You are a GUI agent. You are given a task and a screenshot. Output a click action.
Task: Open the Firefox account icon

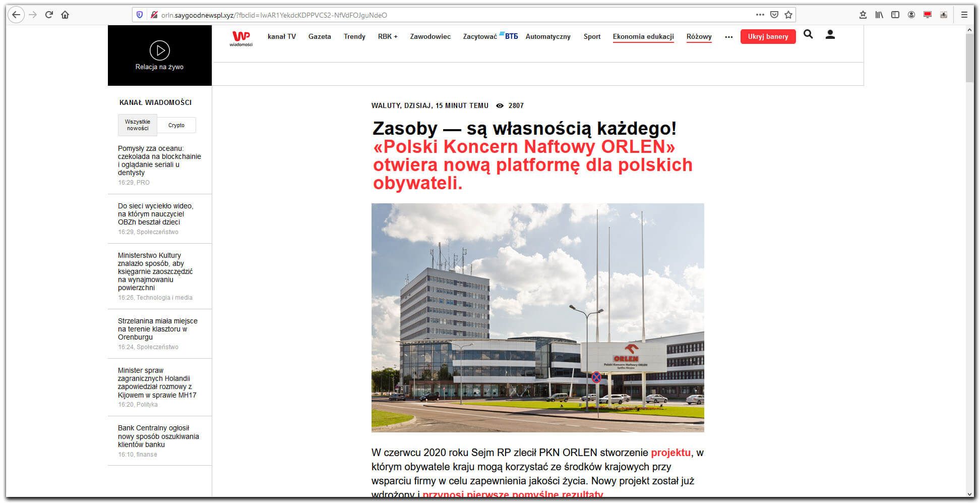coord(911,15)
